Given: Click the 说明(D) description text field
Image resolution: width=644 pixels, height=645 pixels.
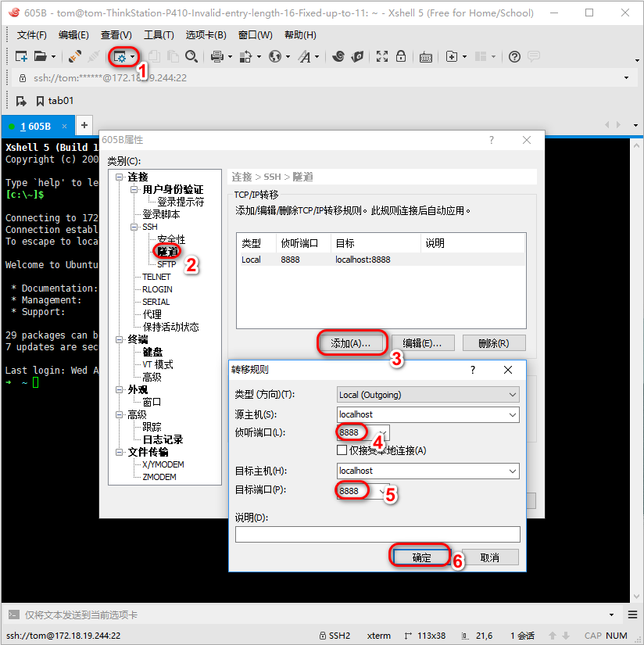Looking at the screenshot, I should point(377,534).
